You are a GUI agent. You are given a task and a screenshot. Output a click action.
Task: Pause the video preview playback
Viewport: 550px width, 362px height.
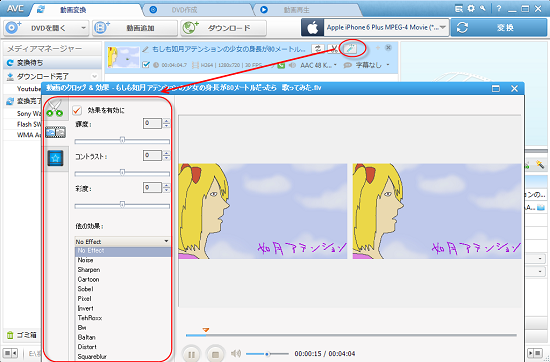192,354
